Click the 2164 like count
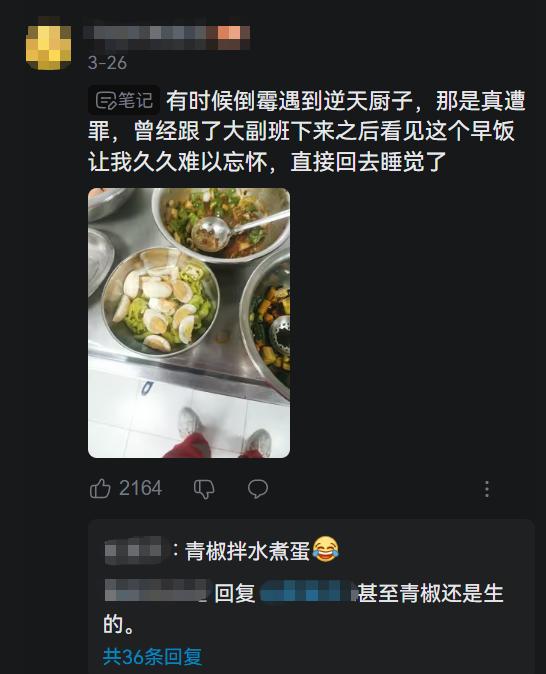Viewport: 546px width, 674px height. click(141, 488)
